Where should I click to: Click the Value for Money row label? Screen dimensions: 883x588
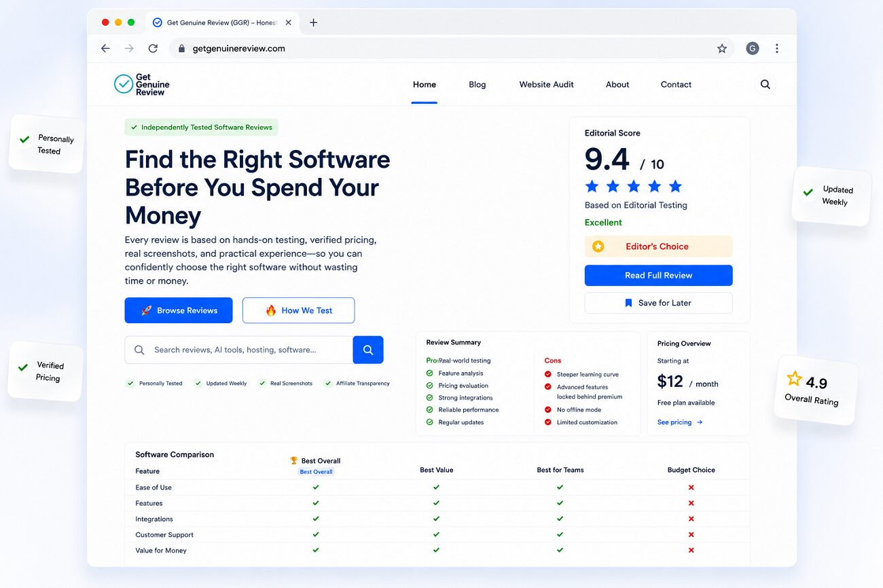point(161,551)
